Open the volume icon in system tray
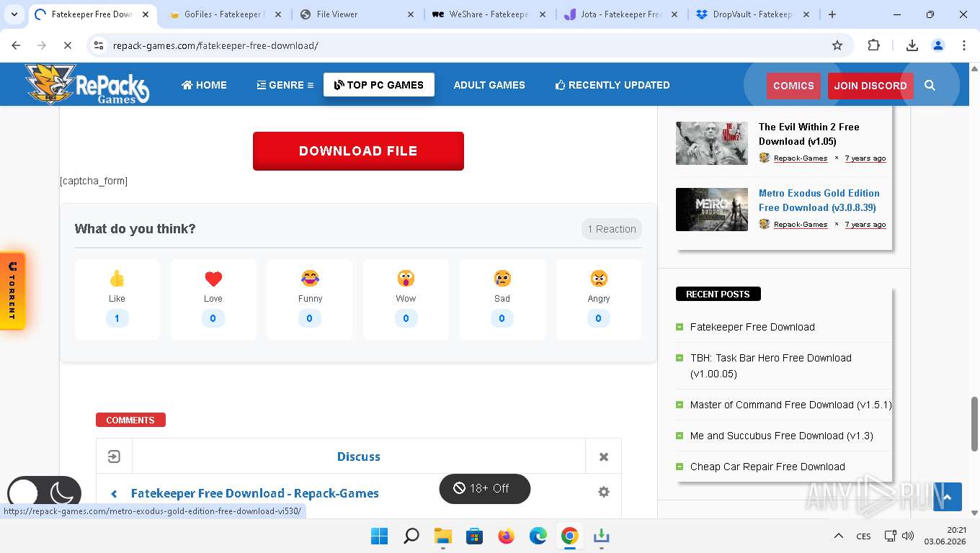980x553 pixels. pyautogui.click(x=908, y=536)
